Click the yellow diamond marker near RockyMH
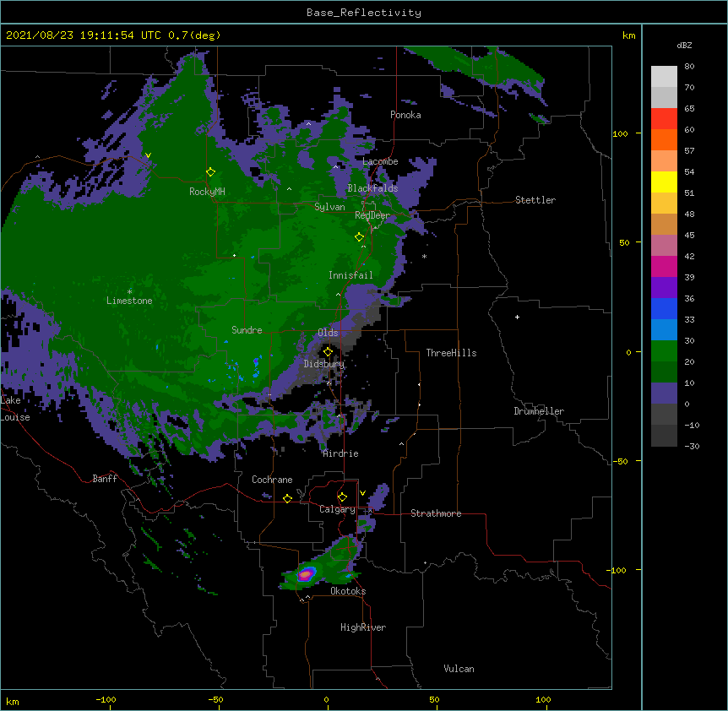The height and width of the screenshot is (711, 728). click(210, 172)
